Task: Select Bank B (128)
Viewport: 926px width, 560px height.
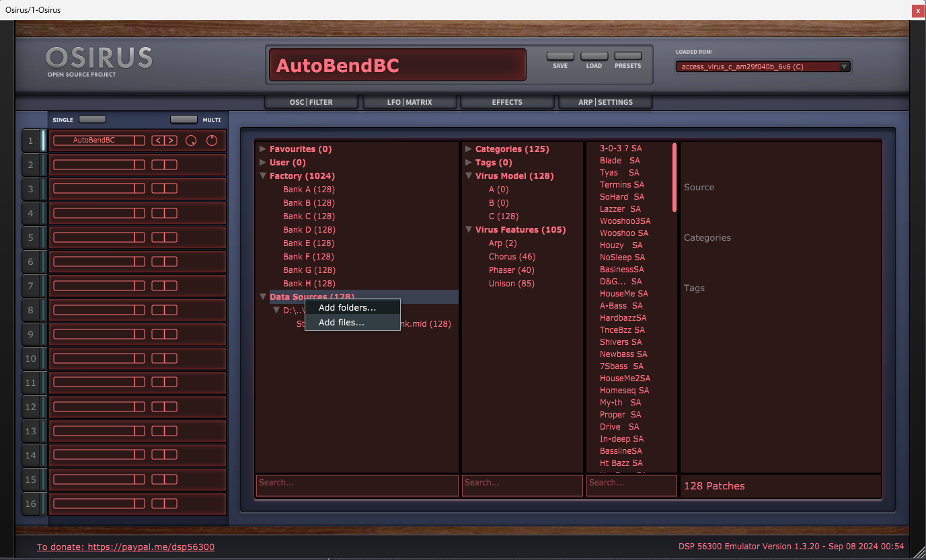Action: click(309, 203)
